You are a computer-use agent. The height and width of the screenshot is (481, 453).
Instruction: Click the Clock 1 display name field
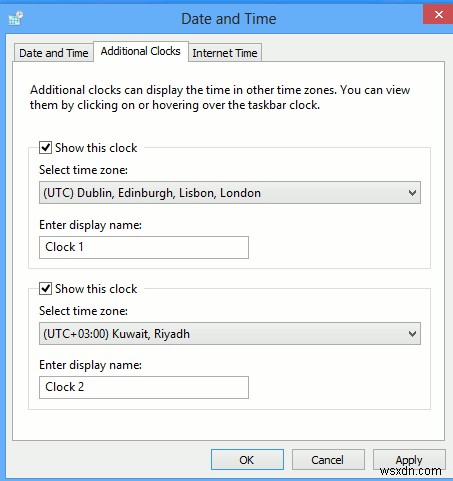tap(144, 247)
